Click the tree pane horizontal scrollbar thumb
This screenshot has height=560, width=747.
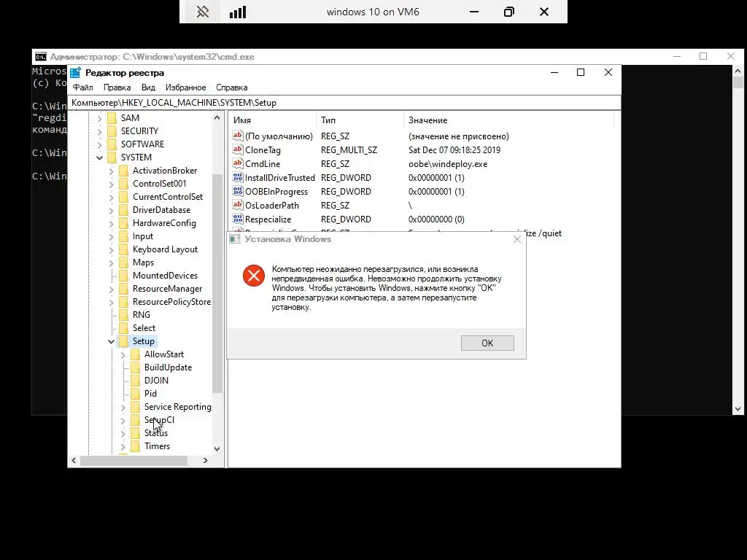pyautogui.click(x=134, y=461)
